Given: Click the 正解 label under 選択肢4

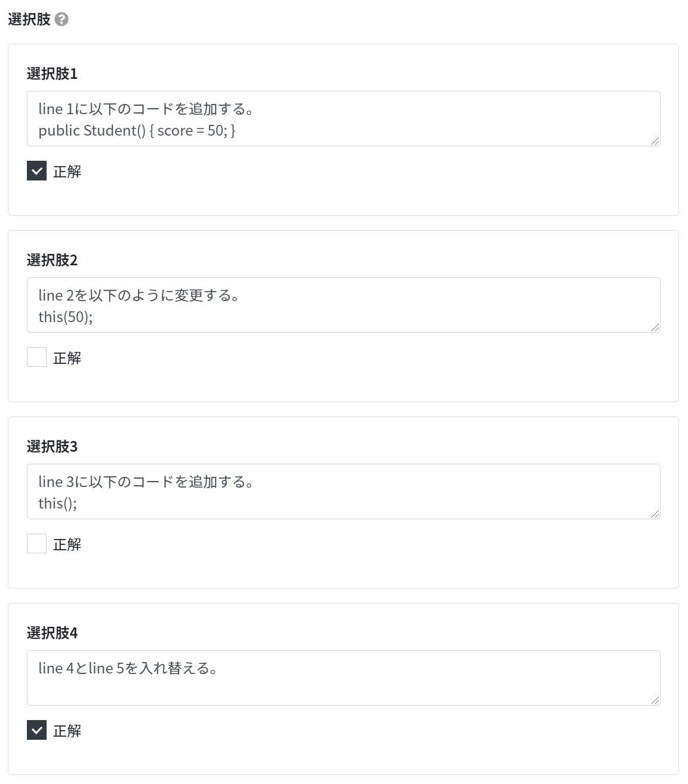Looking at the screenshot, I should click(67, 731).
